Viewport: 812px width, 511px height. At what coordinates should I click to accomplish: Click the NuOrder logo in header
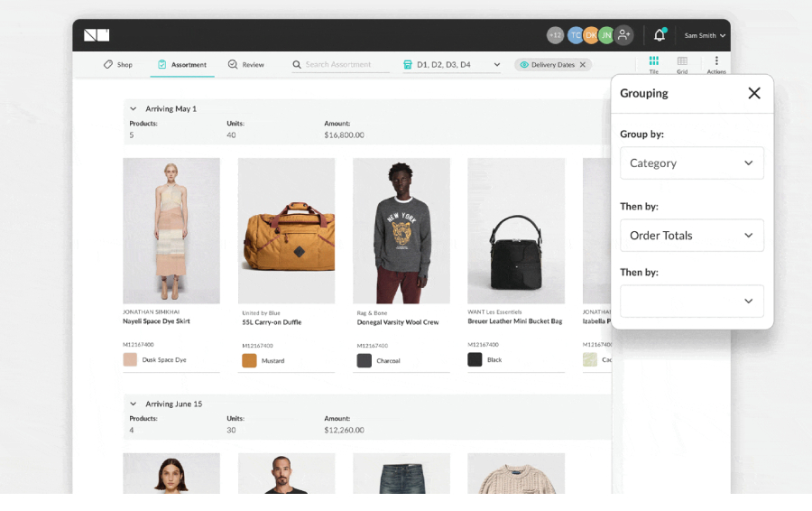[97, 35]
